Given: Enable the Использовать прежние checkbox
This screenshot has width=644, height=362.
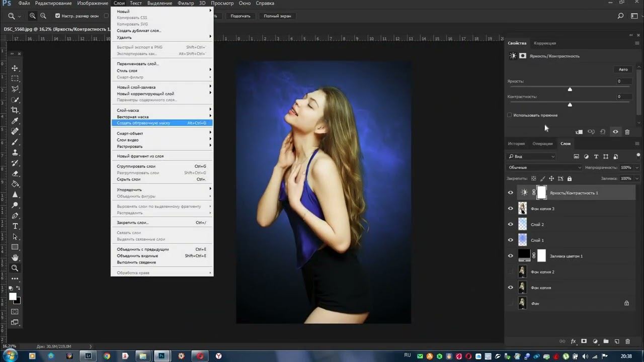Looking at the screenshot, I should (x=510, y=115).
